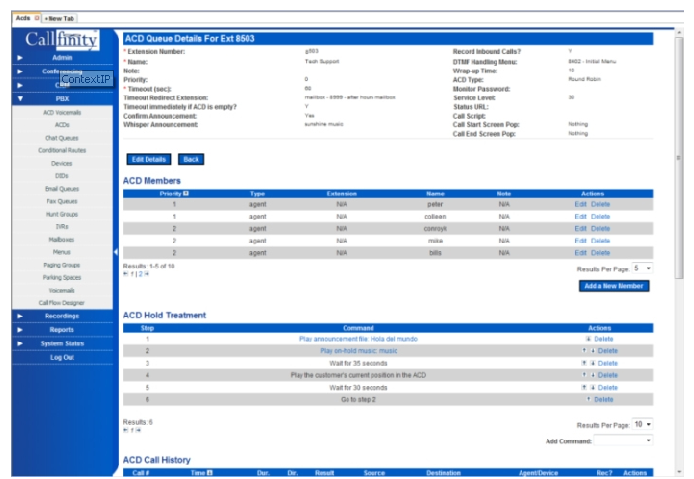Viewport: 694px width, 479px height.
Task: Collapse the sidebar with the arrow handle
Action: point(116,252)
